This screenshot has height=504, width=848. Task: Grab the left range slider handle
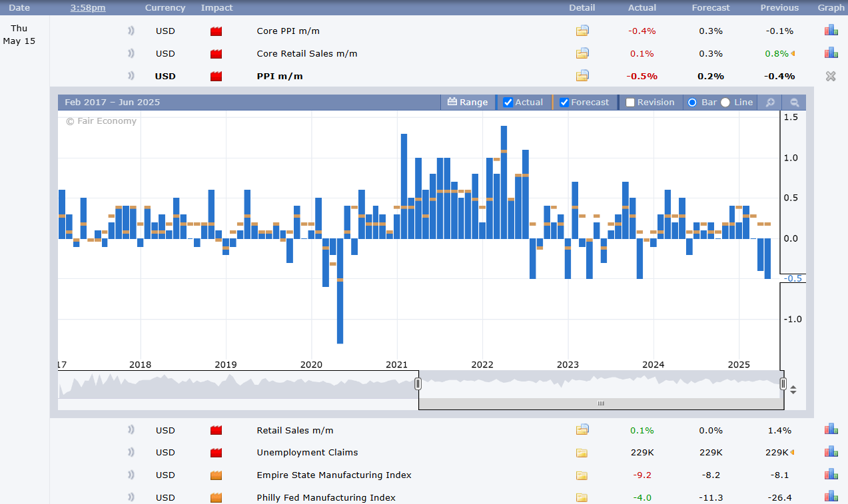[x=418, y=383]
